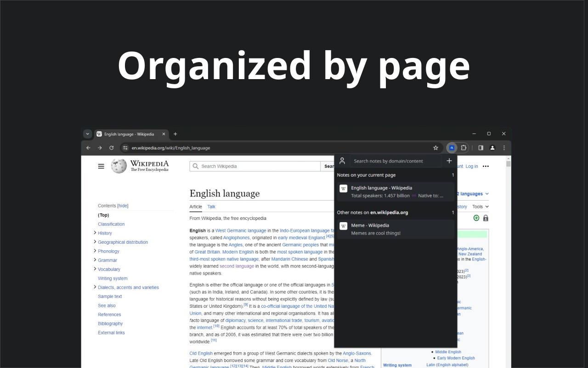Expand the Grammar section
The height and width of the screenshot is (368, 588).
95,260
